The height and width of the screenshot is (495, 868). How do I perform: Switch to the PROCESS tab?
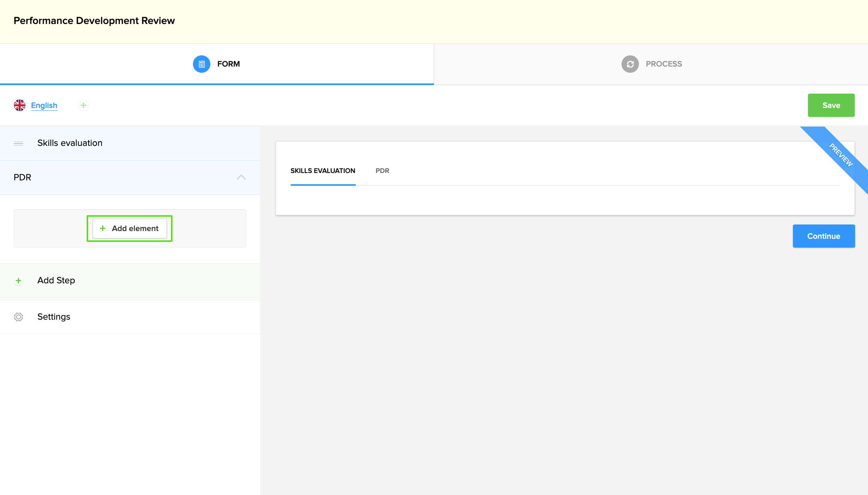[x=664, y=64]
